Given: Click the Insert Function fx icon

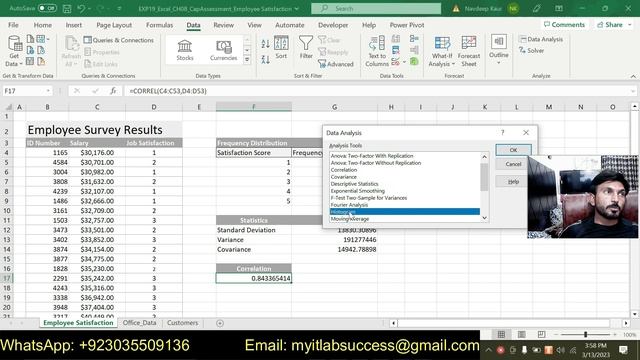Looking at the screenshot, I should (113, 91).
